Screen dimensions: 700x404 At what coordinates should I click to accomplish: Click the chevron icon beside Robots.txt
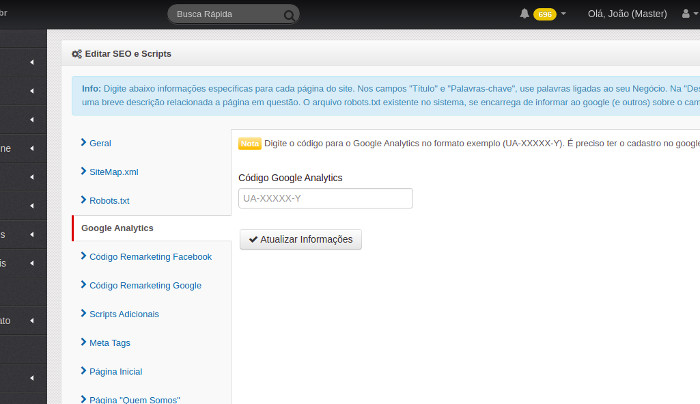pyautogui.click(x=83, y=200)
